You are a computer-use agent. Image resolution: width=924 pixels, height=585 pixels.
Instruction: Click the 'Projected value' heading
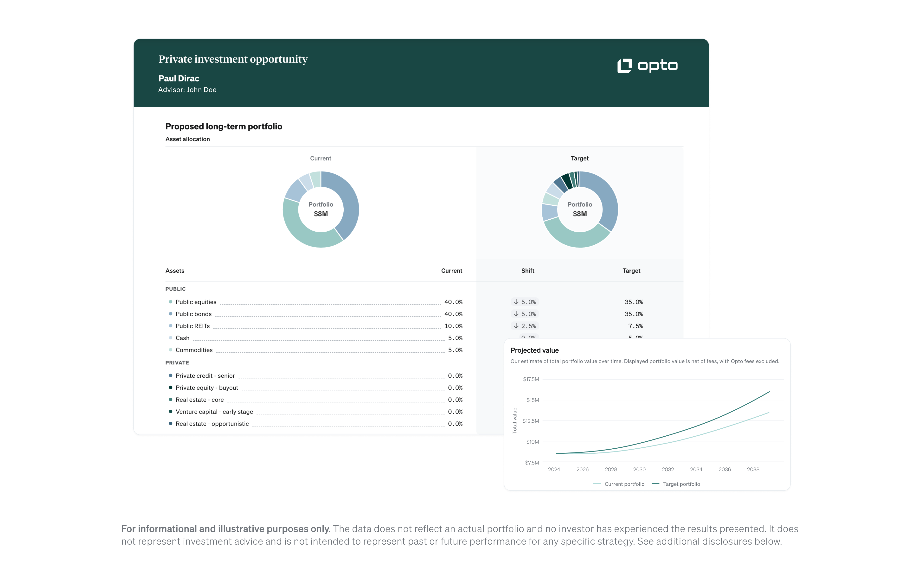534,350
